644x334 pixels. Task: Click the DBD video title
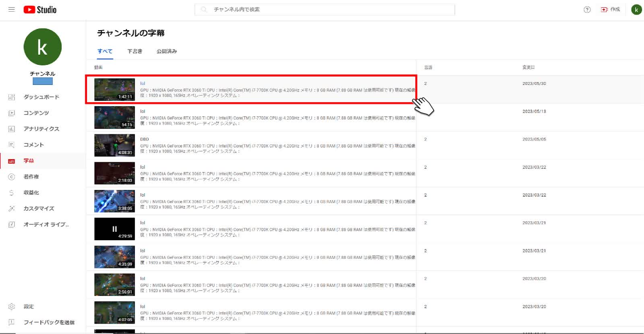(x=144, y=139)
